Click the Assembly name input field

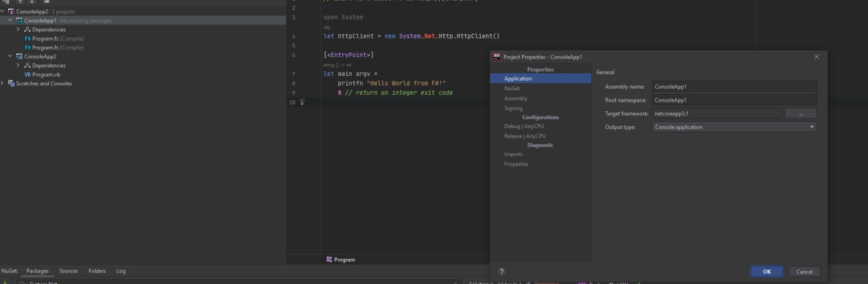[x=734, y=87]
